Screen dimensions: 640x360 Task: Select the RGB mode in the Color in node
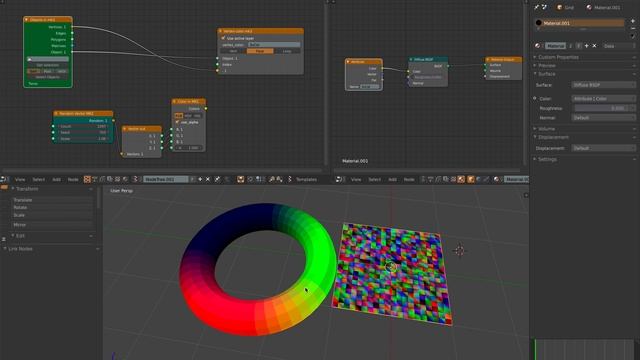pos(178,116)
